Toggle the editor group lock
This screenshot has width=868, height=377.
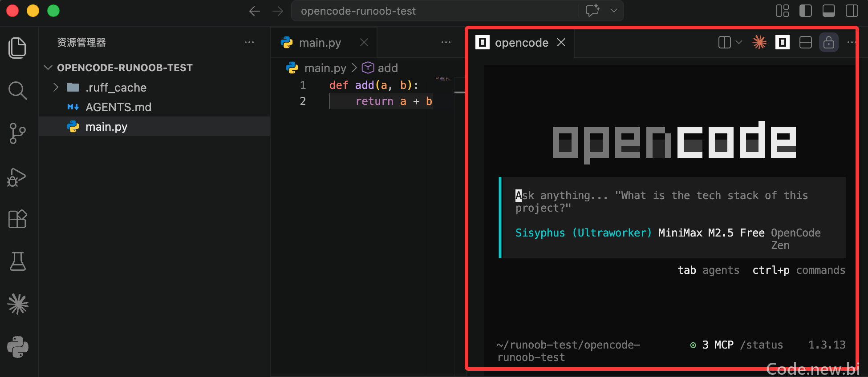click(829, 42)
